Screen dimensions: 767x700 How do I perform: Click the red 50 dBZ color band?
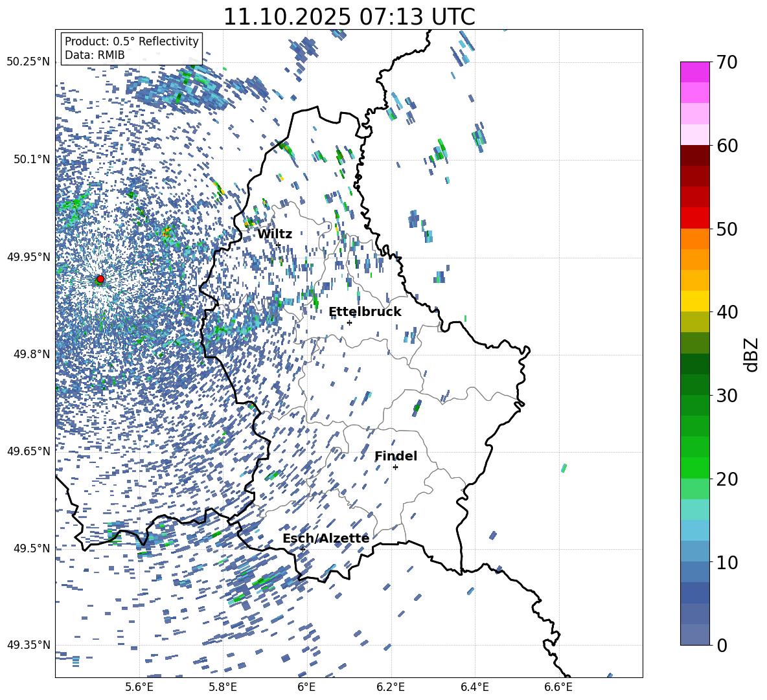(694, 218)
